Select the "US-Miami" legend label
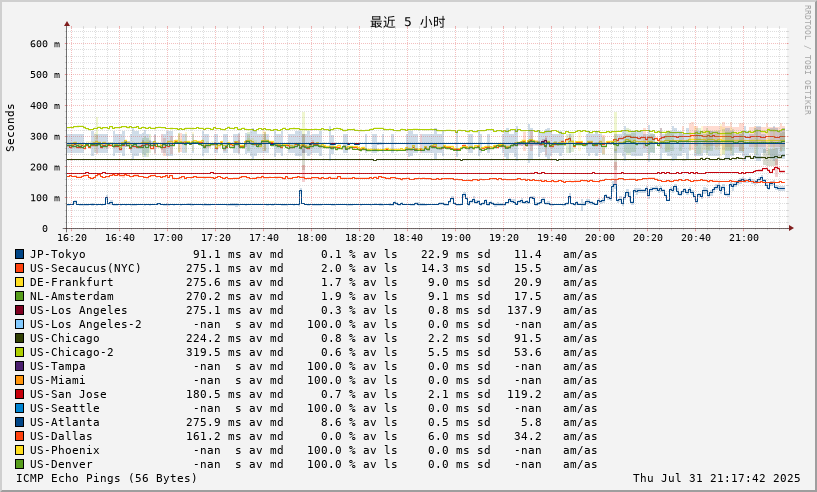 pos(57,380)
